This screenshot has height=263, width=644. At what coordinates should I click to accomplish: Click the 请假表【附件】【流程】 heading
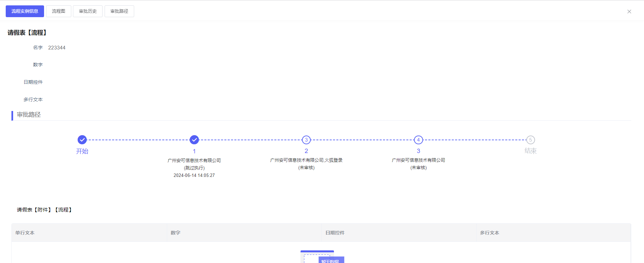click(45, 210)
